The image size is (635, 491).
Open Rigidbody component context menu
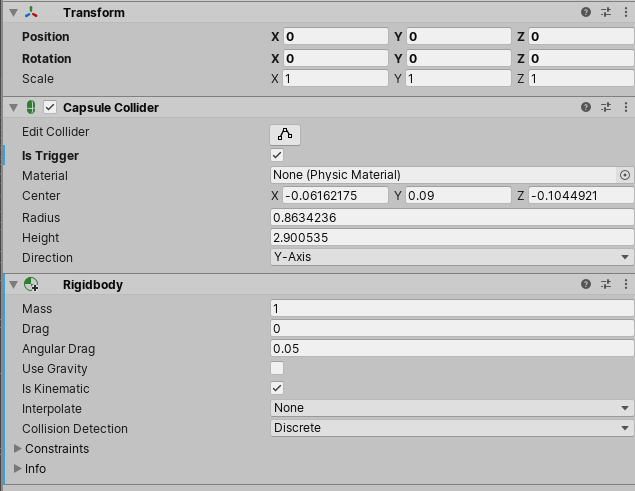pyautogui.click(x=625, y=285)
